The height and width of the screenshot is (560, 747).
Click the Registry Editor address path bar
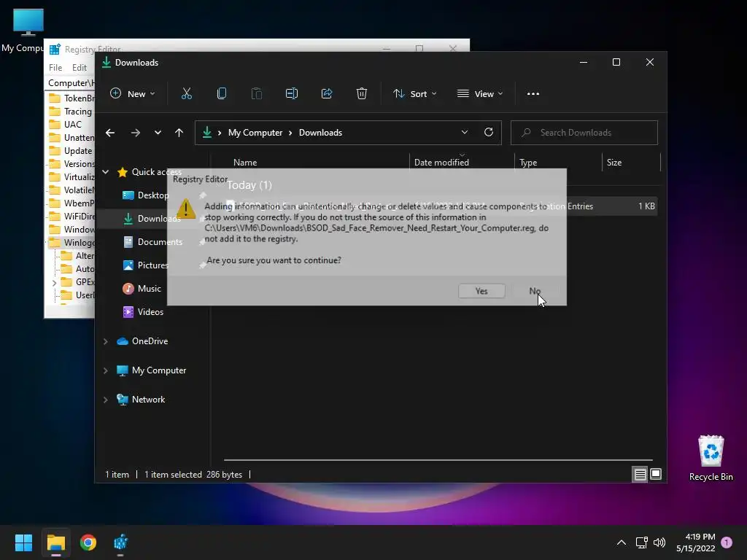pos(71,83)
